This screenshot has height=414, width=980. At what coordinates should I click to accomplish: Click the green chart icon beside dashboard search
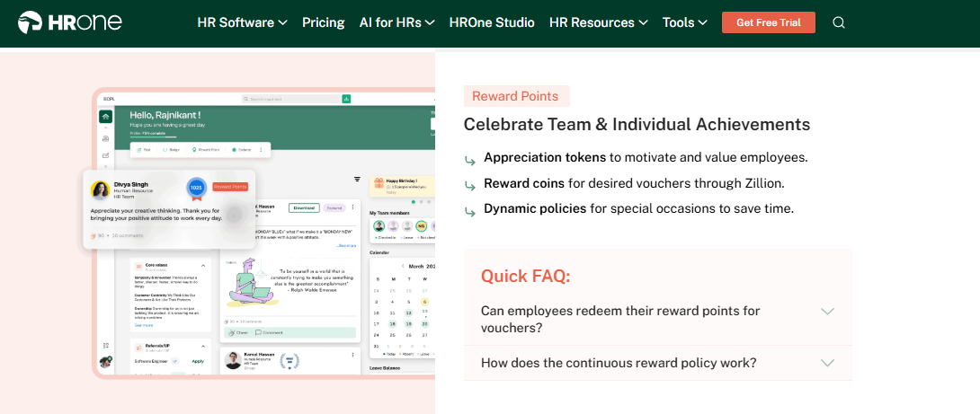(346, 99)
